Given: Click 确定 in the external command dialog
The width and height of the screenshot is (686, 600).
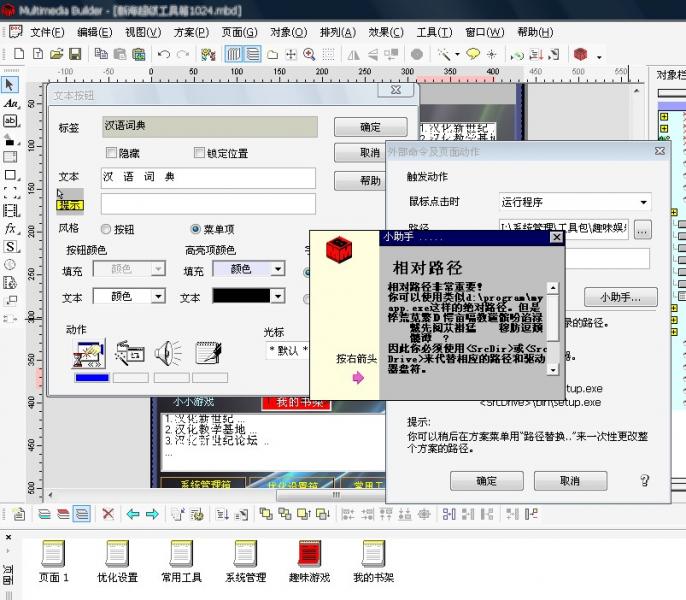Looking at the screenshot, I should (x=486, y=481).
